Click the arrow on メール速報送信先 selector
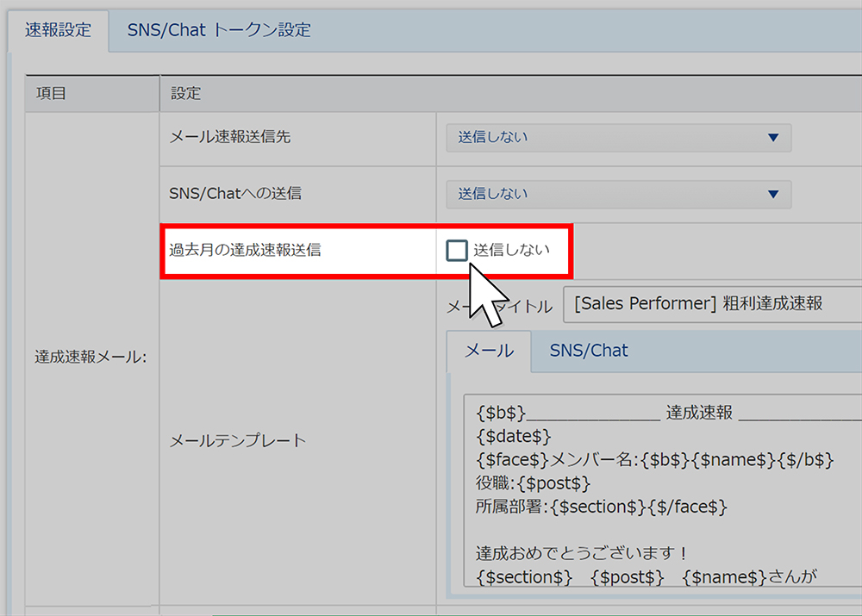The height and width of the screenshot is (616, 862). pyautogui.click(x=772, y=138)
